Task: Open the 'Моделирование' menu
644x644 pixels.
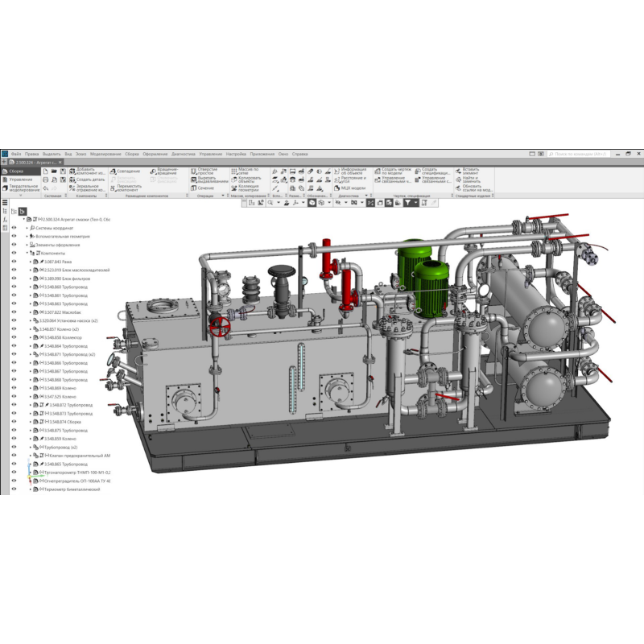Action: coord(105,154)
